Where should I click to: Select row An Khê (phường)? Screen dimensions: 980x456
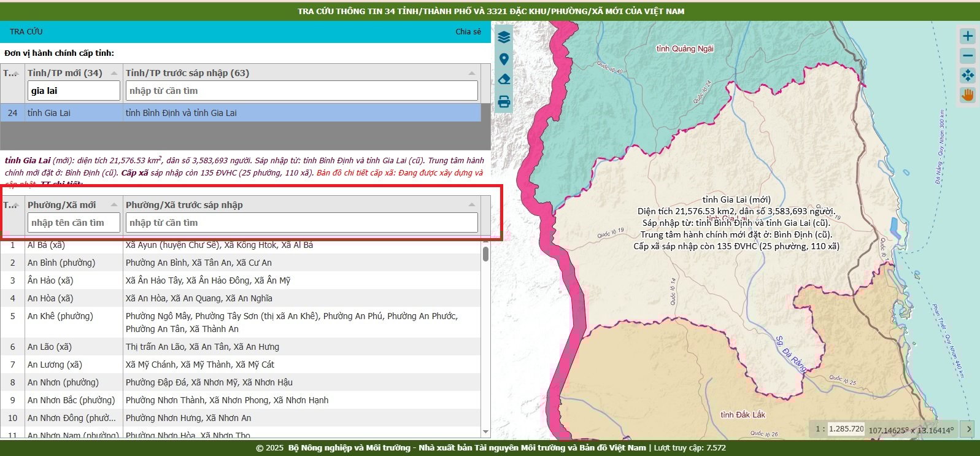click(241, 322)
